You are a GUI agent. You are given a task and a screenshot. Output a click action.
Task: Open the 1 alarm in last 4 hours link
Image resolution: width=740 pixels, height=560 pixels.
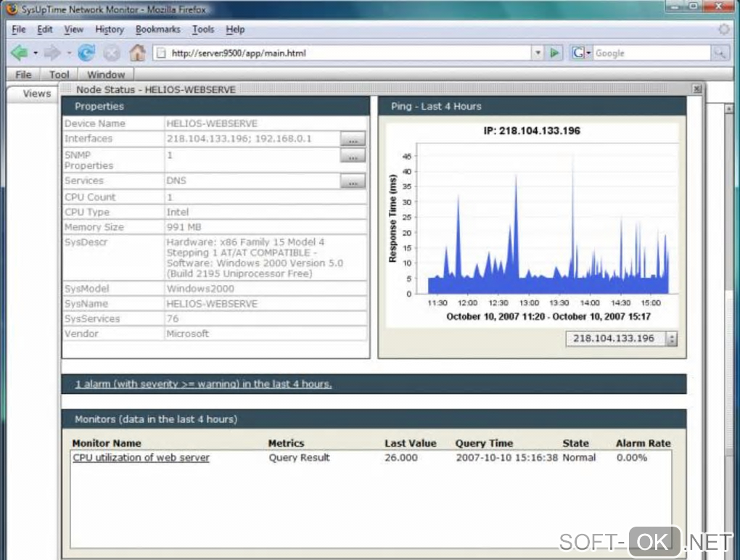(203, 384)
